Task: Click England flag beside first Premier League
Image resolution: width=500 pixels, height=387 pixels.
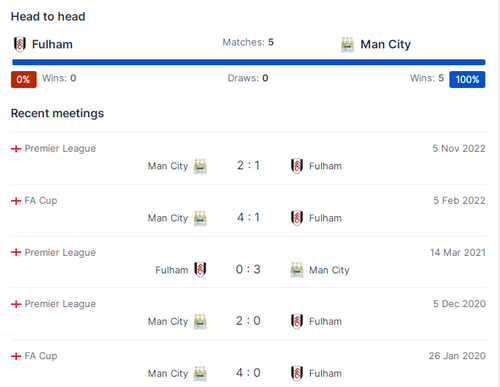Action: point(16,149)
